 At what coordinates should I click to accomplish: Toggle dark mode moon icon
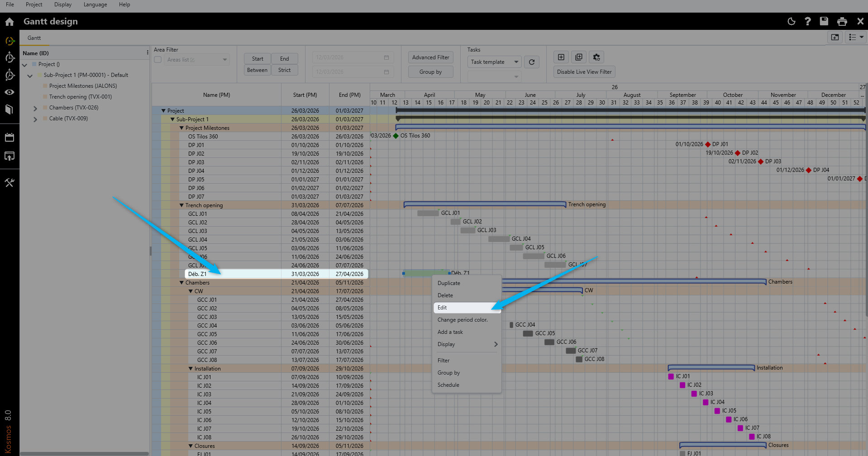click(x=792, y=21)
